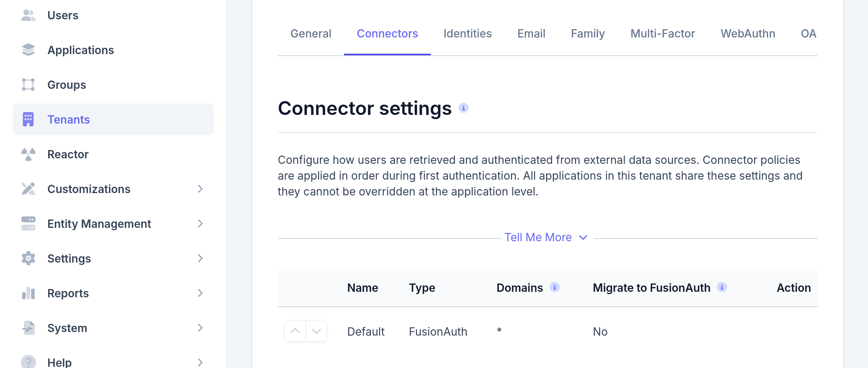This screenshot has width=868, height=368.
Task: Click the FusionAuth type cell
Action: click(x=438, y=332)
